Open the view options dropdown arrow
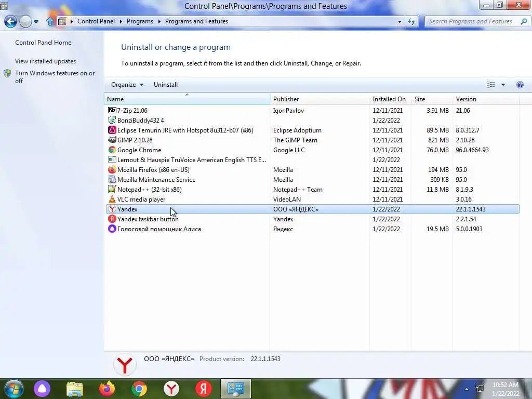 503,85
